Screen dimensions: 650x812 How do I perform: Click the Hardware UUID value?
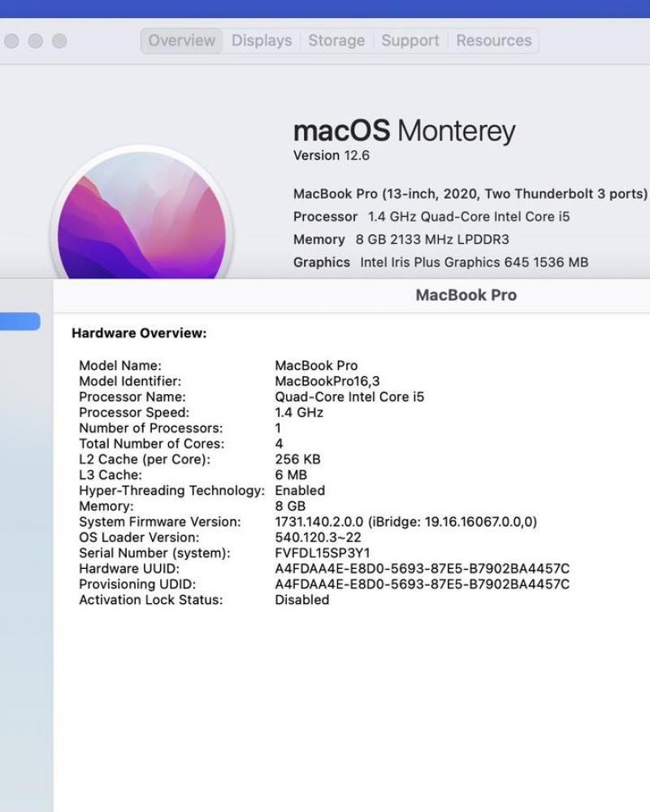[422, 569]
